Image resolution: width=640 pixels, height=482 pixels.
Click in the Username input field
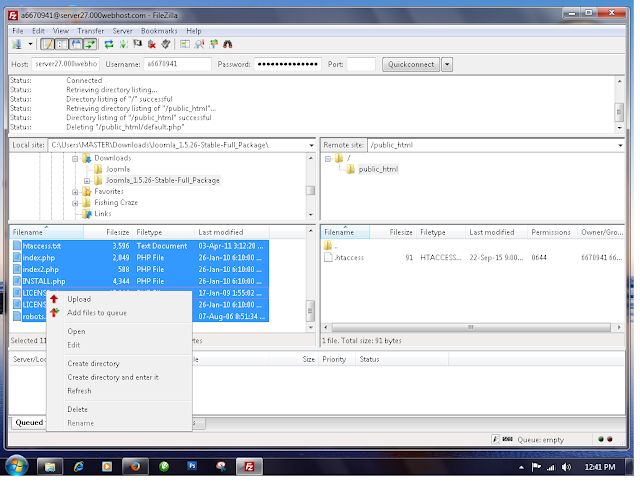[x=178, y=64]
